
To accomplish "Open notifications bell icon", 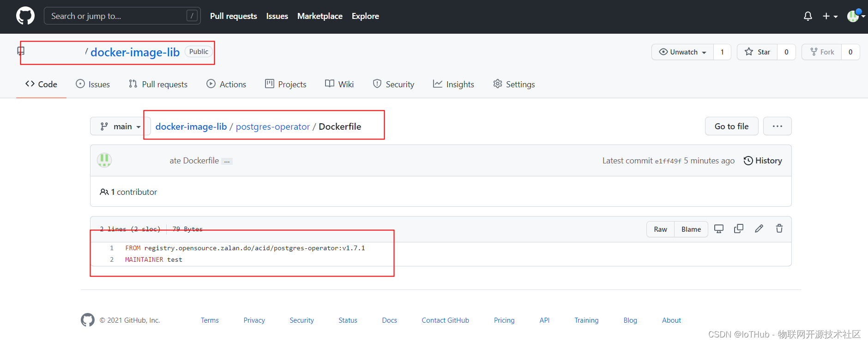I will [x=808, y=16].
